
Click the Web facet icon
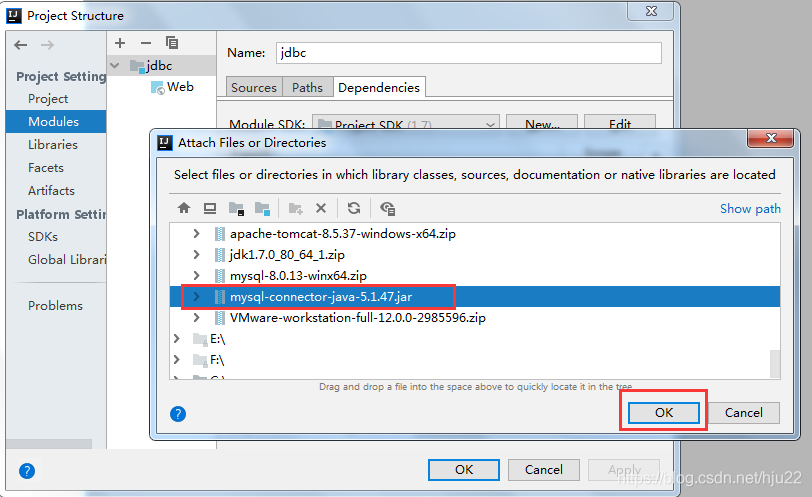(157, 87)
